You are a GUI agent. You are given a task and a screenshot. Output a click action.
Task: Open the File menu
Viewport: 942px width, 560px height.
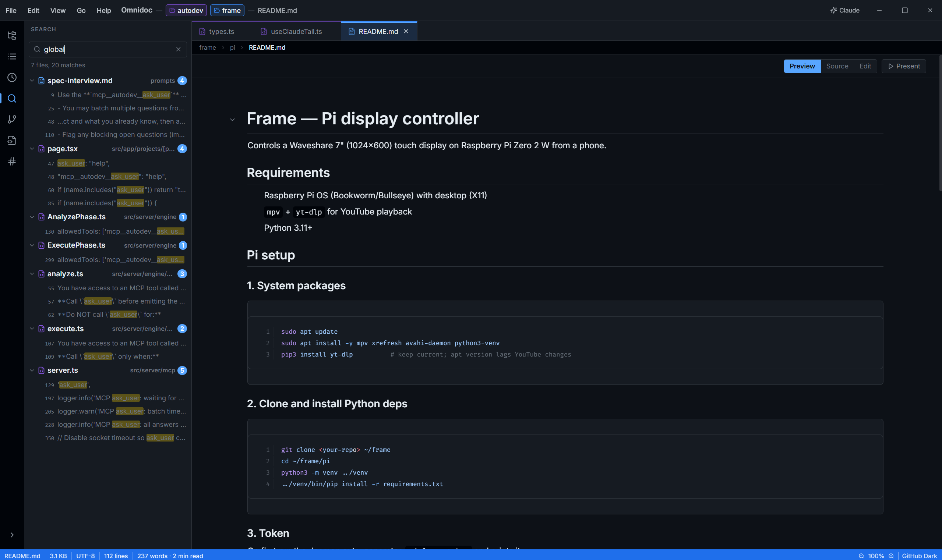11,10
